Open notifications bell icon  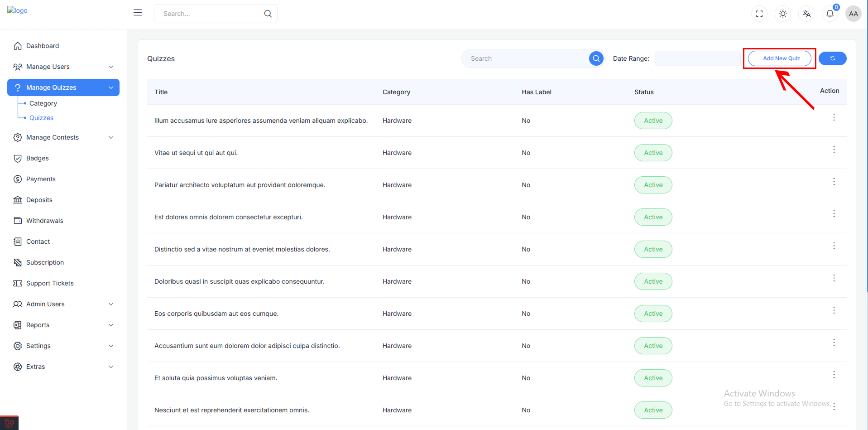click(830, 14)
